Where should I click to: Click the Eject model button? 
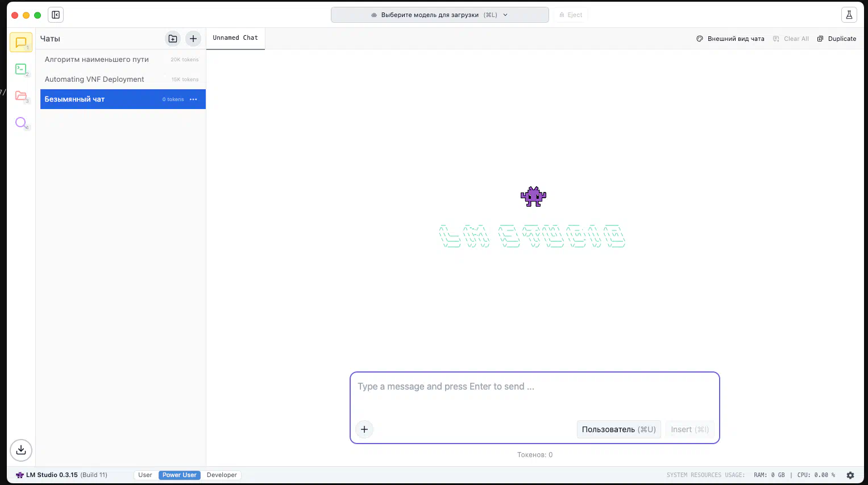pos(571,15)
